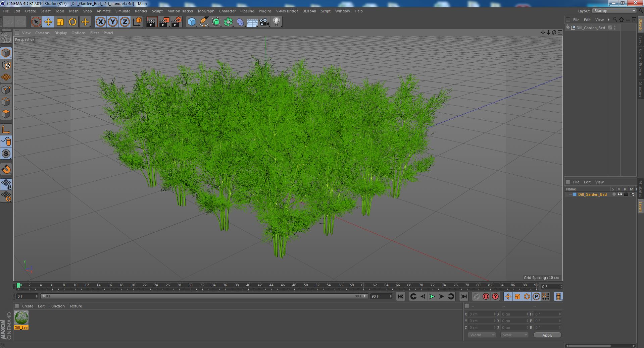Toggle Scale keyframe recording button
644x348 pixels.
(x=517, y=296)
